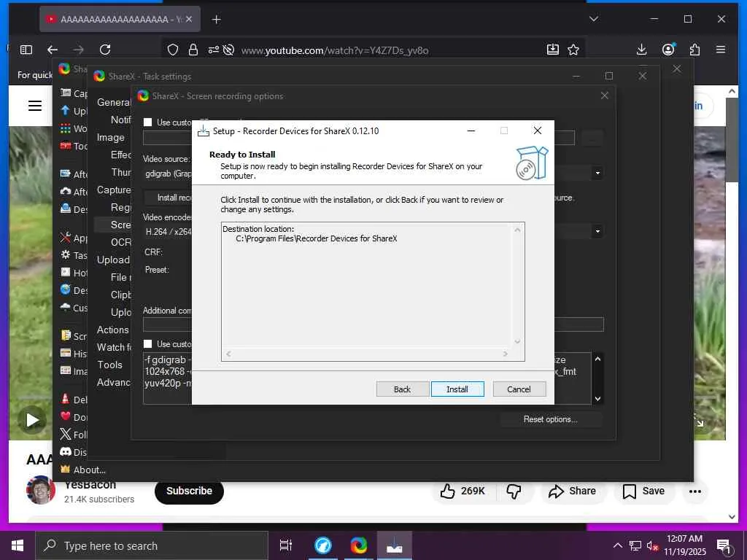Click the X follow icon in ShareX sidebar

66,435
